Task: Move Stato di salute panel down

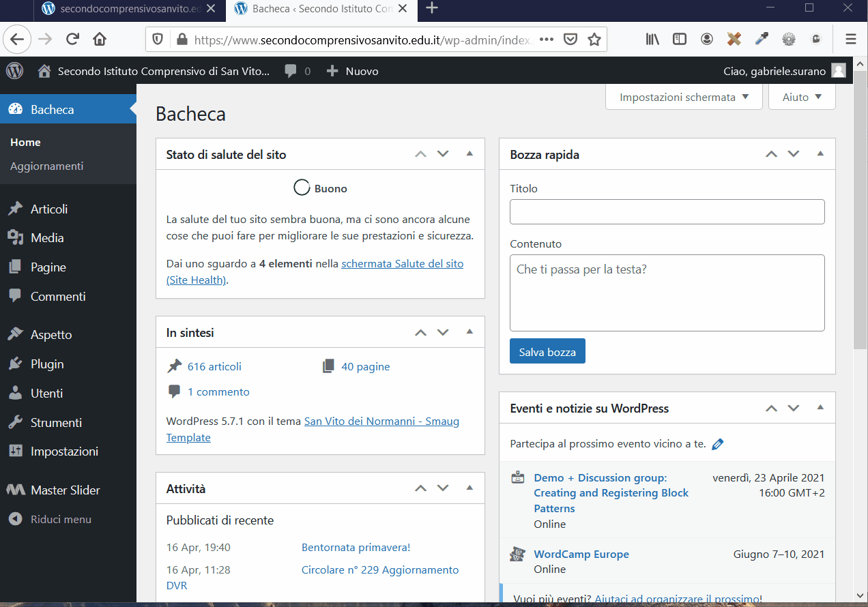Action: coord(443,154)
